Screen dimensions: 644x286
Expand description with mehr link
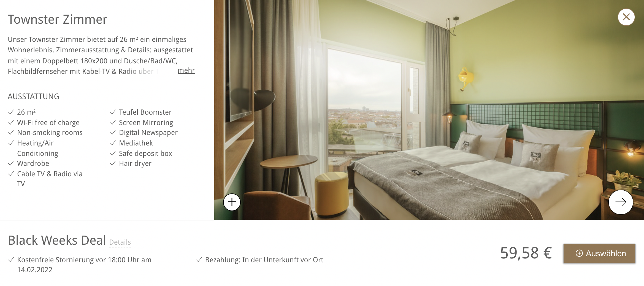point(186,71)
